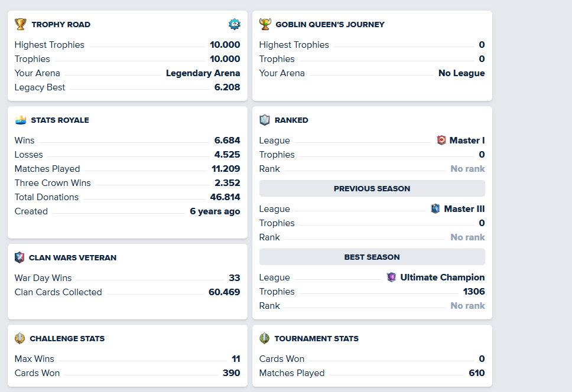The height and width of the screenshot is (392, 572).
Task: Click the blue level badge icon
Action: tap(235, 24)
